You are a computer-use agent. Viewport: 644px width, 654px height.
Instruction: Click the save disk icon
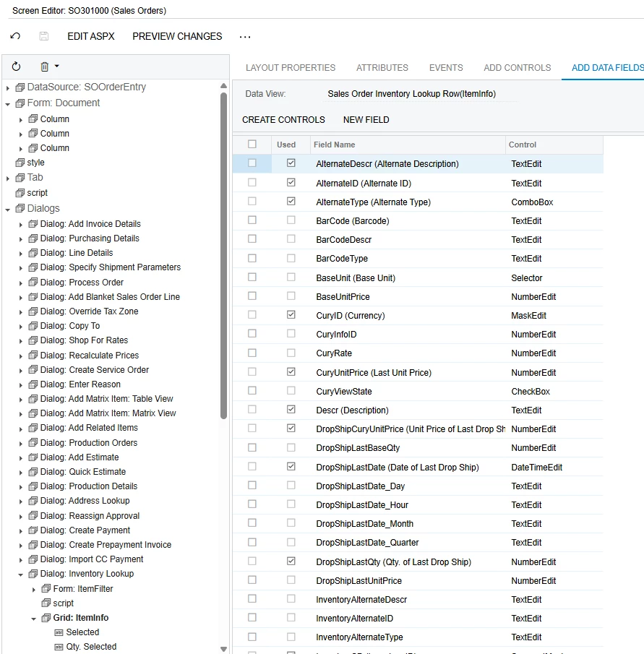point(44,36)
